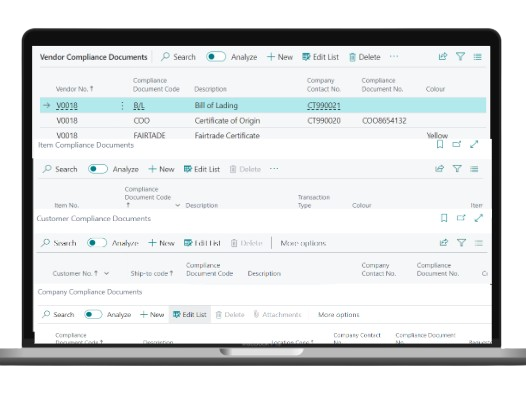This screenshot has width=526, height=394.
Task: Share Item Compliance Documents list
Action: (439, 169)
